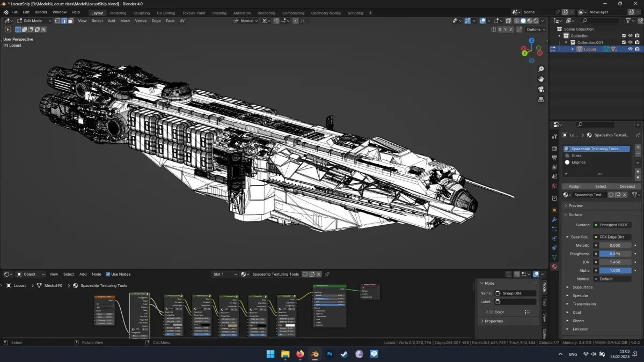Viewport: 644px width, 362px height.
Task: Open the Output properties tab icon
Action: point(554,158)
